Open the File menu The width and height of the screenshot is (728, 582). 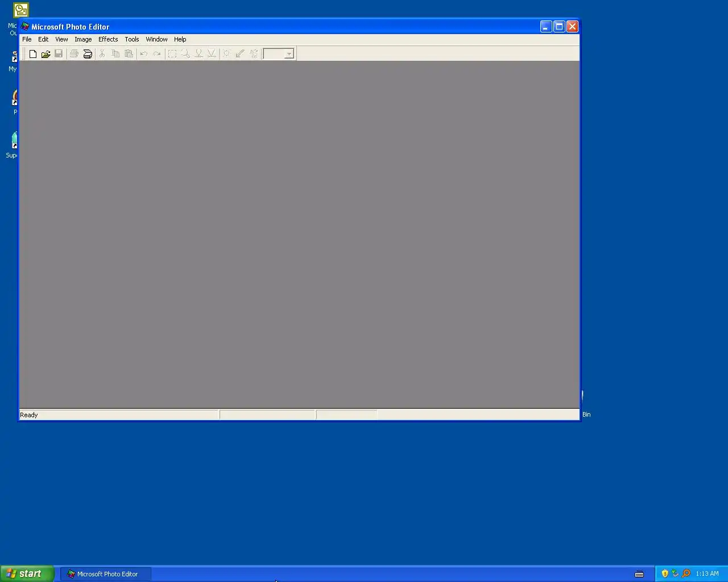[x=27, y=39]
